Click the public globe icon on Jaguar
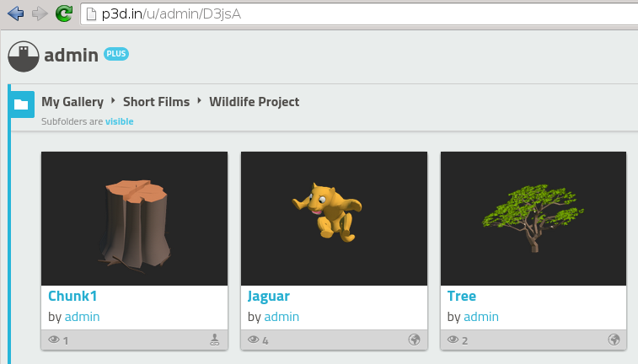Viewport: 638px width, 364px height. pyautogui.click(x=414, y=340)
